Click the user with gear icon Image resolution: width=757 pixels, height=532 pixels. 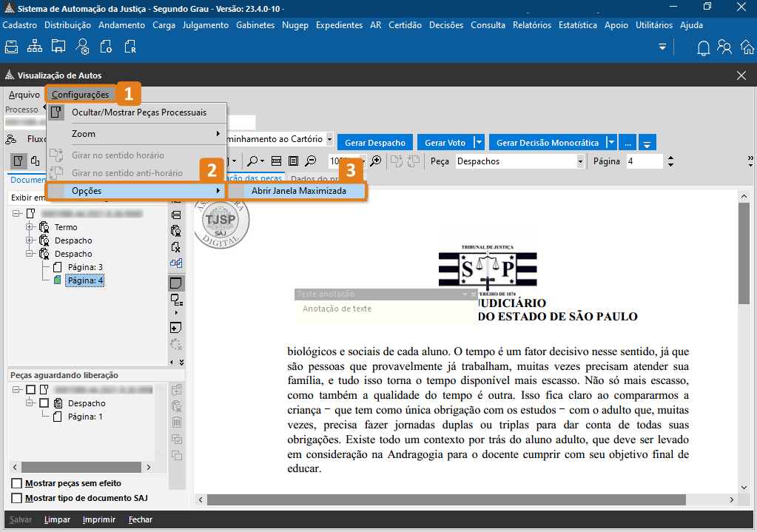(x=82, y=47)
